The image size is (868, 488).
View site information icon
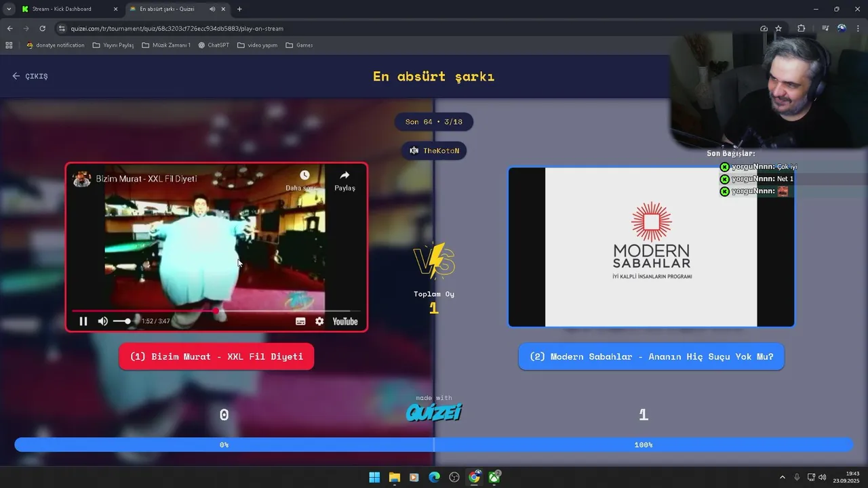click(x=62, y=28)
